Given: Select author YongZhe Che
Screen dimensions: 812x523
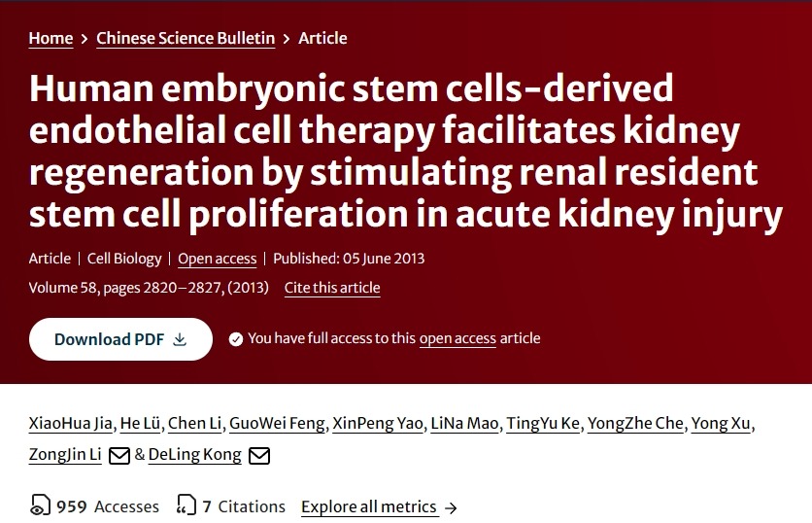Looking at the screenshot, I should [637, 423].
